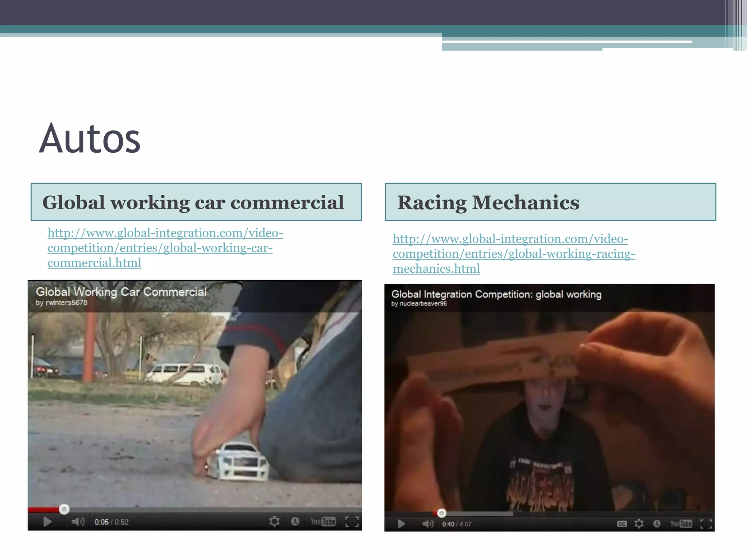Mute the left video's volume icon
The height and width of the screenshot is (560, 747).
tap(77, 522)
